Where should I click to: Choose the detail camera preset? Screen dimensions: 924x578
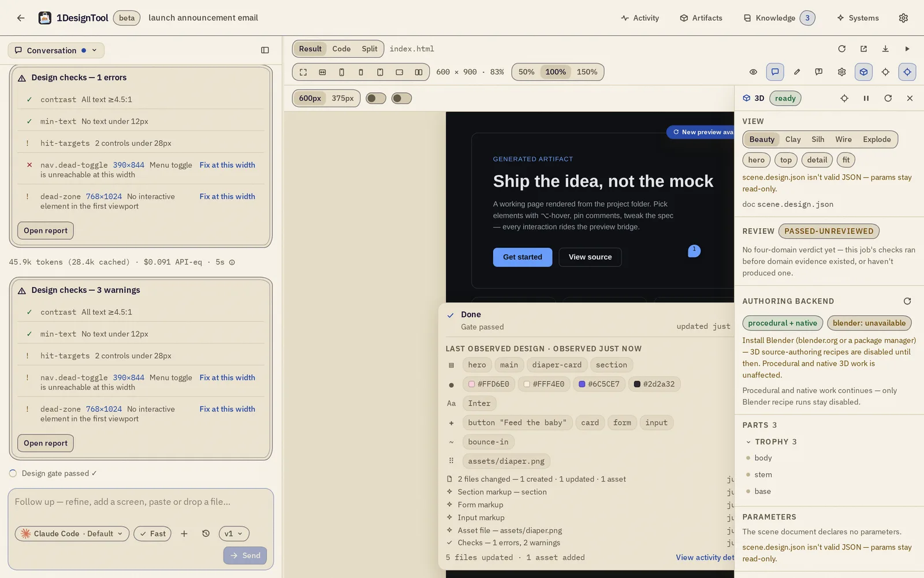[817, 160]
